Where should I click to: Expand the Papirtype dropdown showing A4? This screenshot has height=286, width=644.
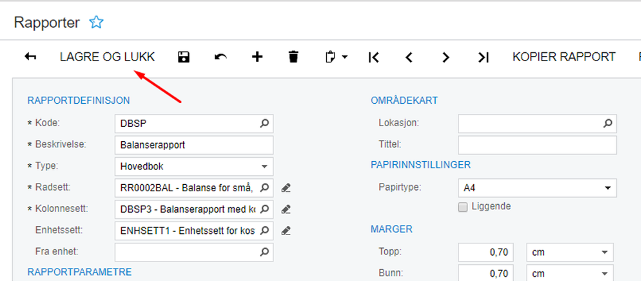point(537,188)
